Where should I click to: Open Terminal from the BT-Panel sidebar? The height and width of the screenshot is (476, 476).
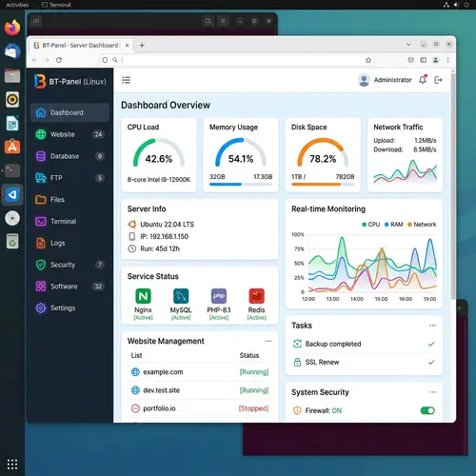[x=69, y=221]
